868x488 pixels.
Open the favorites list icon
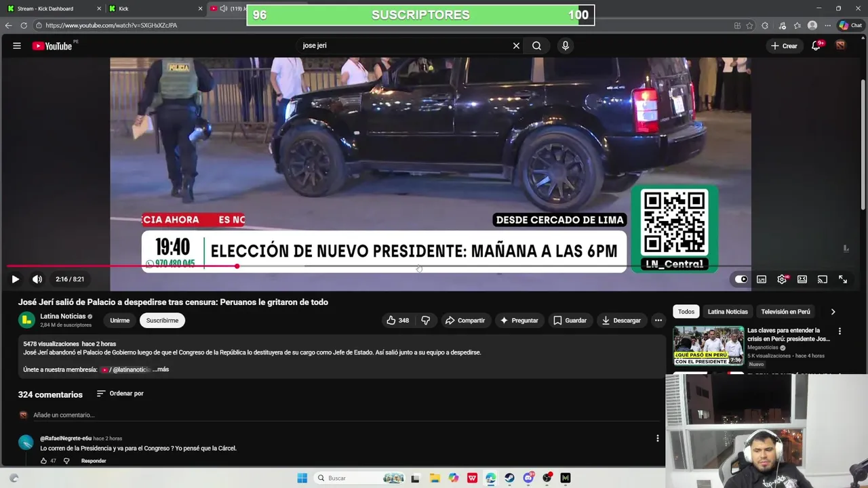797,25
